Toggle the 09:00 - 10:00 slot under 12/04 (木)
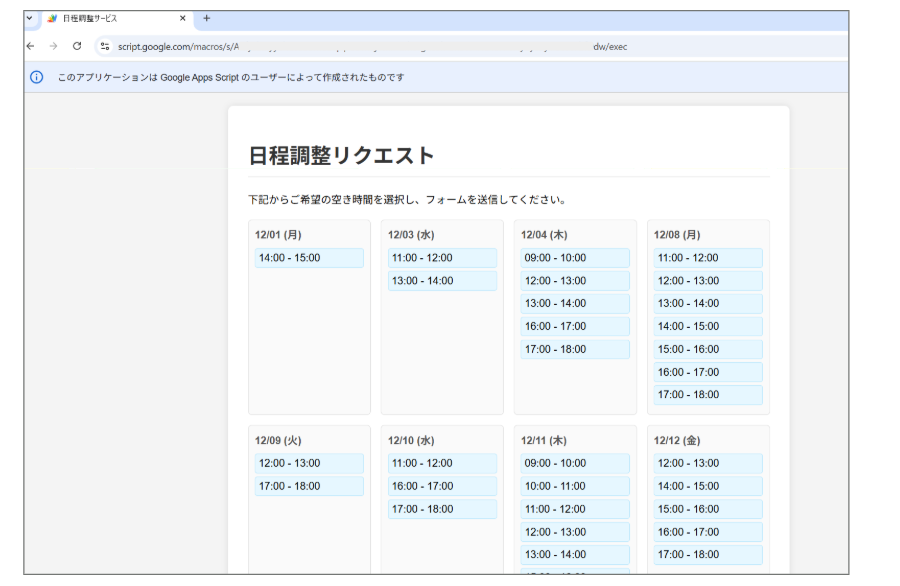Viewport: 900px width, 586px height. click(x=573, y=257)
